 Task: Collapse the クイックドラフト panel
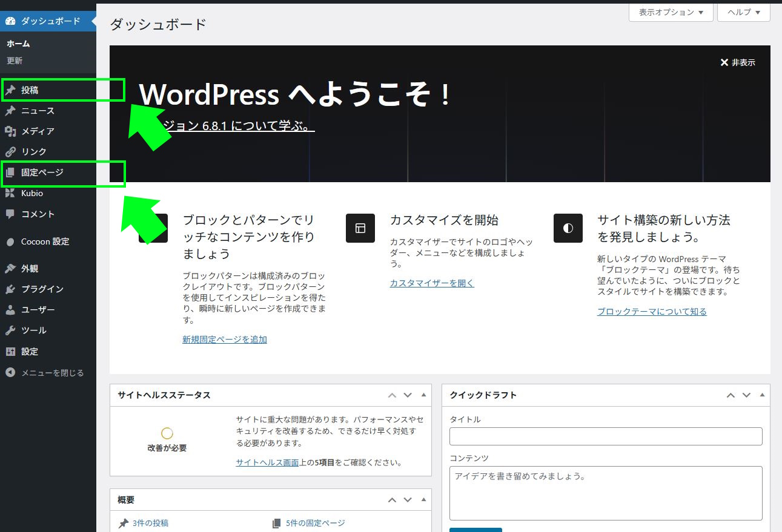pyautogui.click(x=762, y=395)
